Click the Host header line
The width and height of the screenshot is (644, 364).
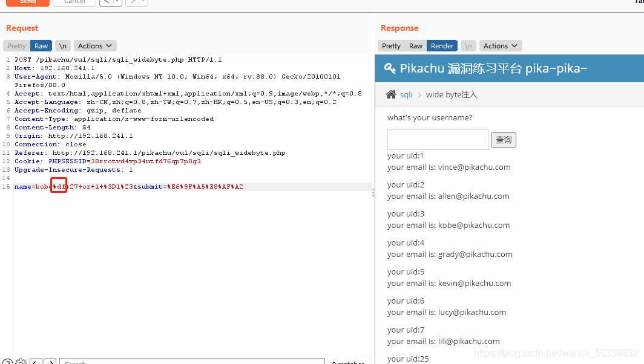click(54, 68)
